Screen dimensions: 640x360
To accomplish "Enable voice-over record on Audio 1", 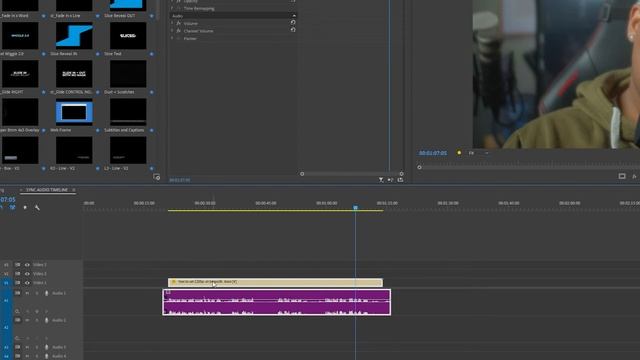I will [47, 293].
